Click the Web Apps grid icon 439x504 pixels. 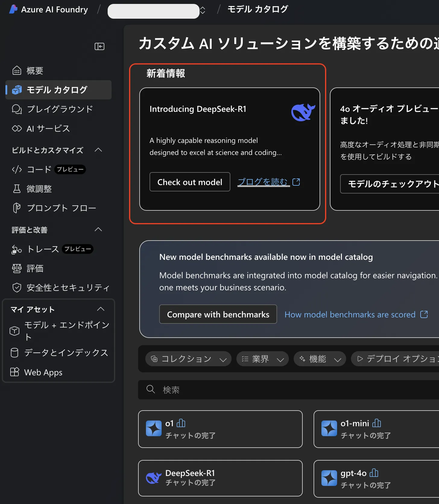pyautogui.click(x=14, y=372)
